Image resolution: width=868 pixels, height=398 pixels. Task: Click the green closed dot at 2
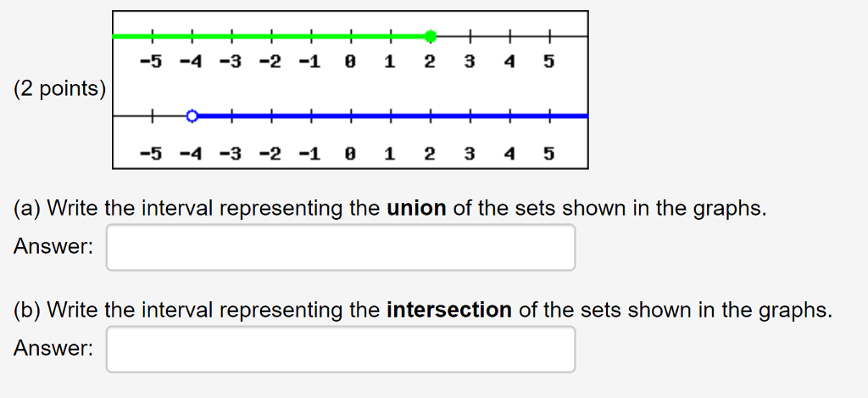tap(431, 36)
